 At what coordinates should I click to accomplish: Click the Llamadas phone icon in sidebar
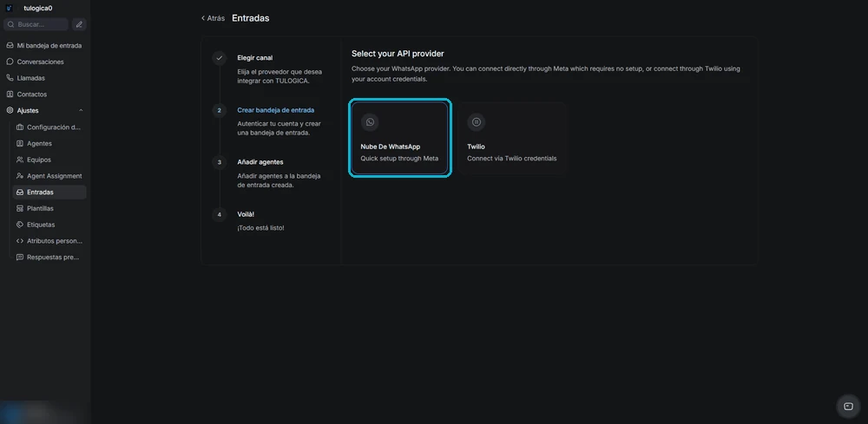coord(10,78)
